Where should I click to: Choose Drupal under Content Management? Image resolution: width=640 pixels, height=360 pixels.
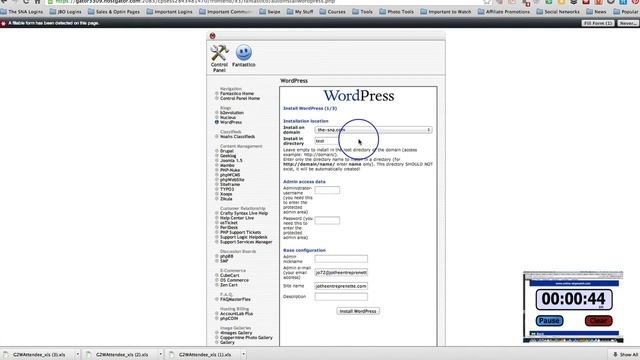pos(227,151)
